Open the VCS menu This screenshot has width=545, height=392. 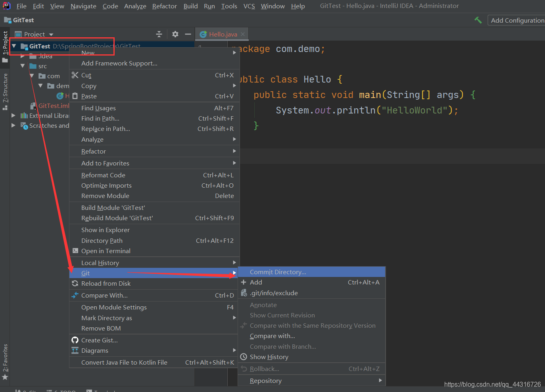pos(249,6)
